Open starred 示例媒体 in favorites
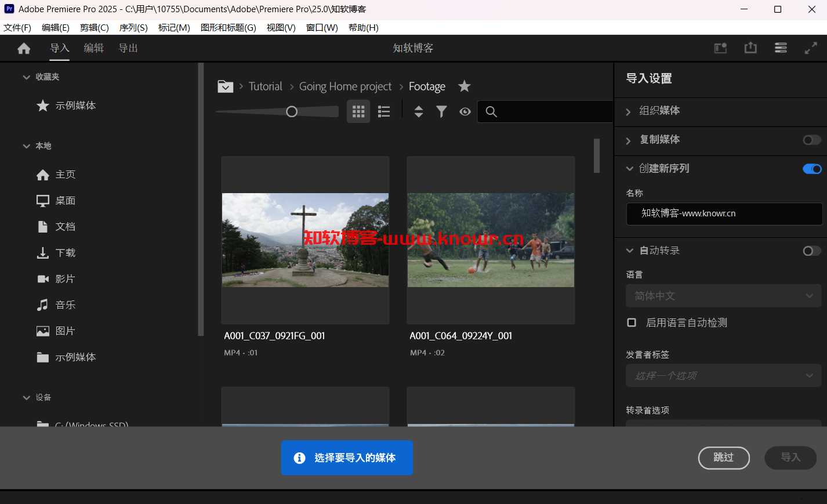 click(x=66, y=106)
